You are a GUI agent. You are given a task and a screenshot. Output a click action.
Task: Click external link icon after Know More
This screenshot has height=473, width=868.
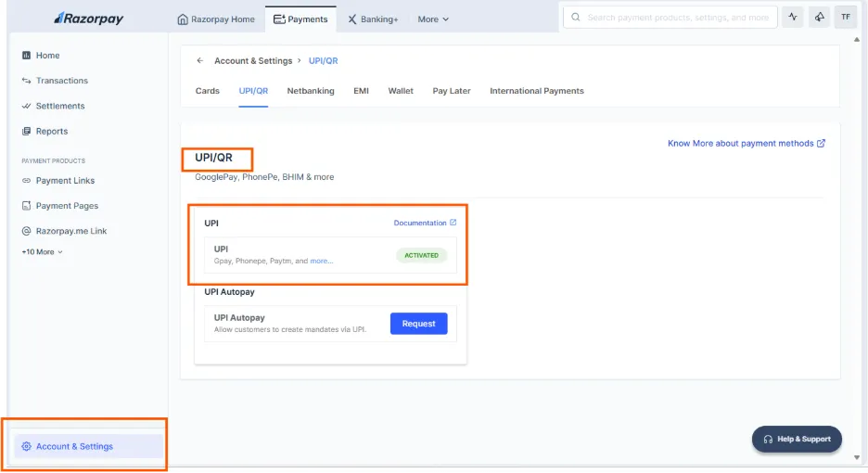tap(821, 144)
